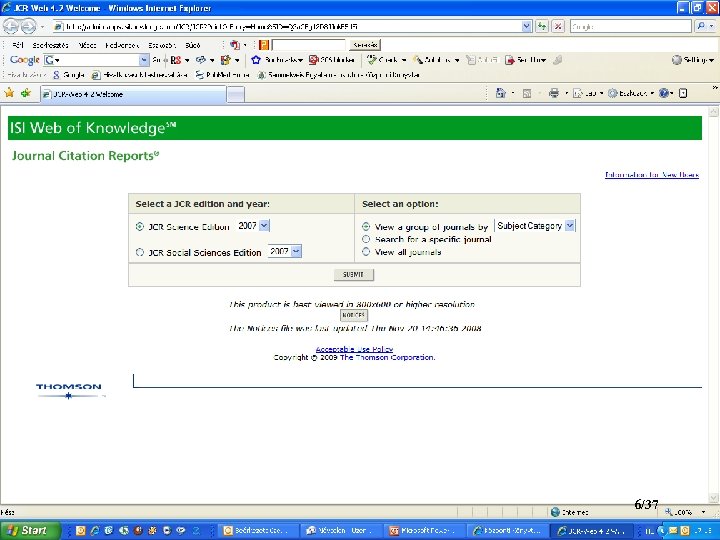Image resolution: width=720 pixels, height=540 pixels.
Task: Click the Windows Start button
Action: pos(30,530)
